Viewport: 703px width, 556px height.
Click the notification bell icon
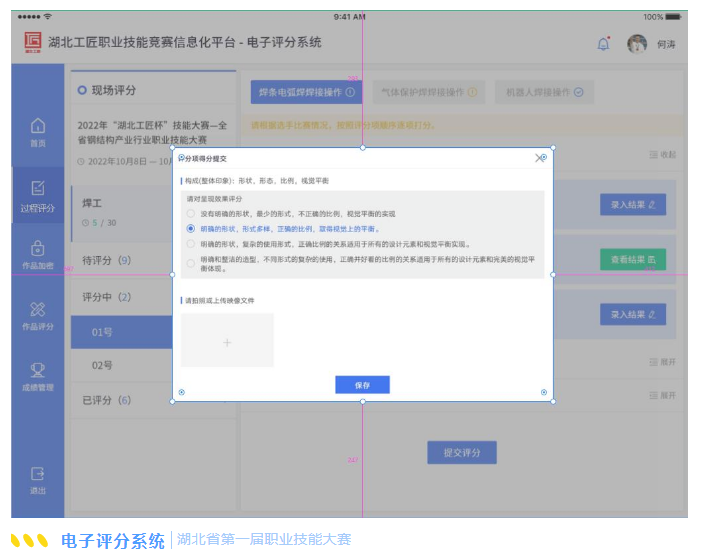[603, 44]
